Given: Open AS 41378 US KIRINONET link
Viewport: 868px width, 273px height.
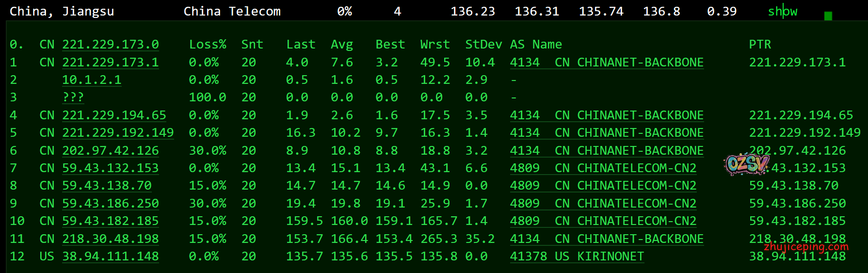Looking at the screenshot, I should pyautogui.click(x=577, y=257).
